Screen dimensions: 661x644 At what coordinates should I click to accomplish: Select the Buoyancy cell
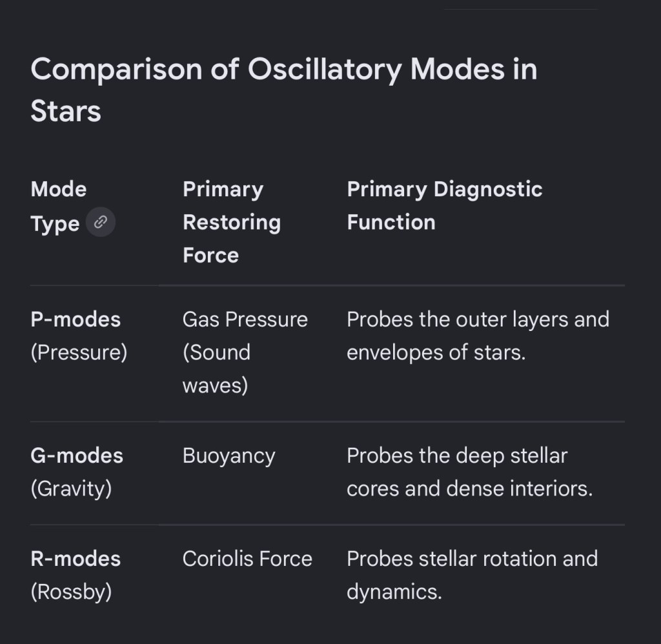[229, 456]
